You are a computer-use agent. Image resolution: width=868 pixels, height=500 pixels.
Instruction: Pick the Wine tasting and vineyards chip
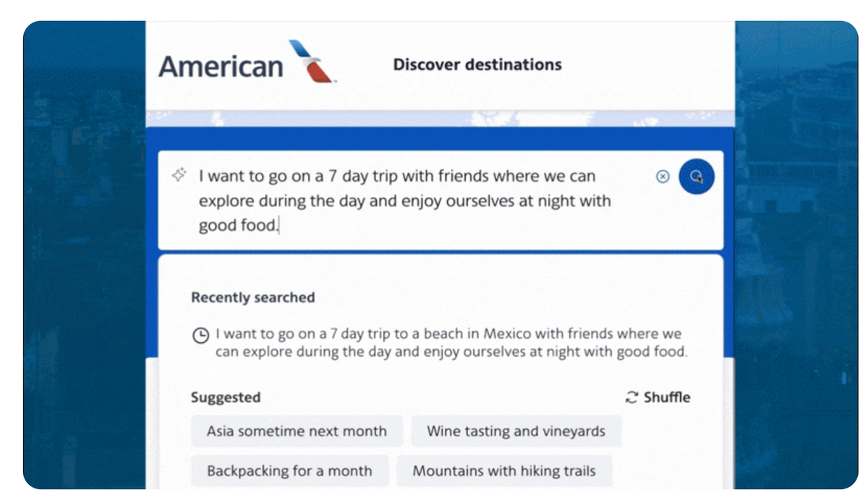pos(516,431)
